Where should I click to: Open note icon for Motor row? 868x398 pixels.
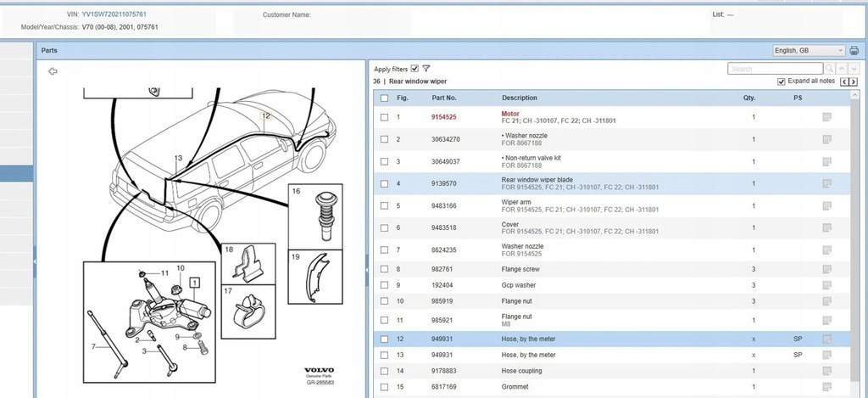827,117
